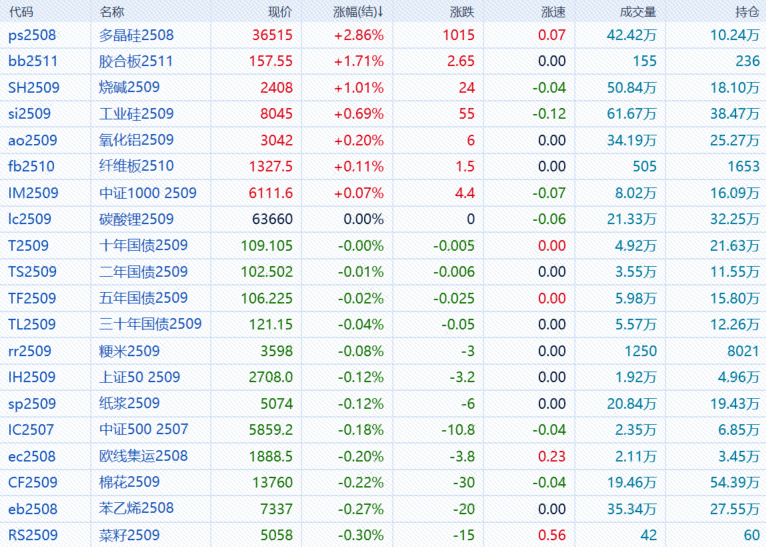The image size is (766, 547).
Task: Select the 63660 price of 碳酸锂2509
Action: pyautogui.click(x=270, y=218)
